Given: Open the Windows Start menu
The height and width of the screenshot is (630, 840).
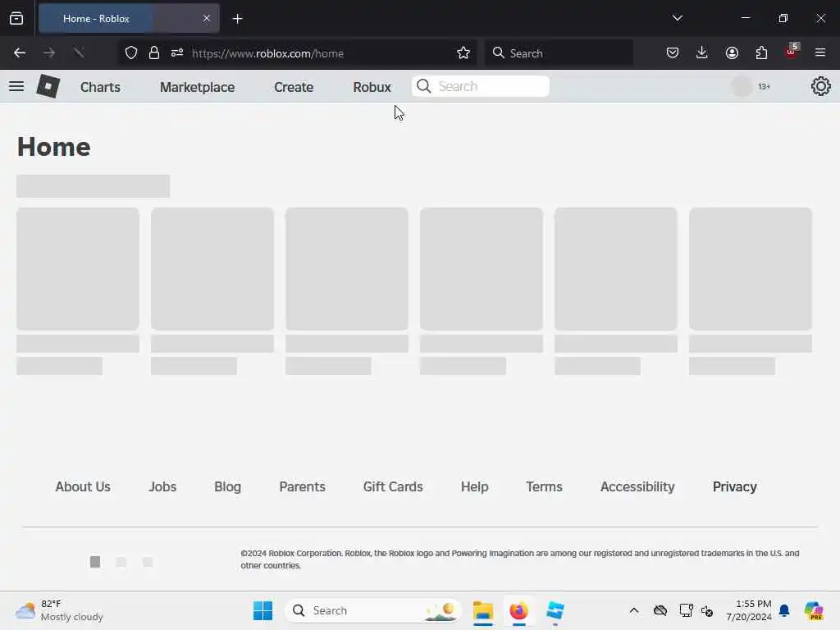Looking at the screenshot, I should (x=263, y=610).
